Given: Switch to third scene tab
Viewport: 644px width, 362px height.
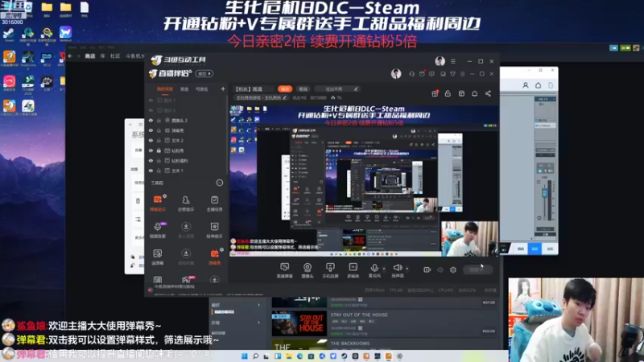Looking at the screenshot, I should coord(202,88).
